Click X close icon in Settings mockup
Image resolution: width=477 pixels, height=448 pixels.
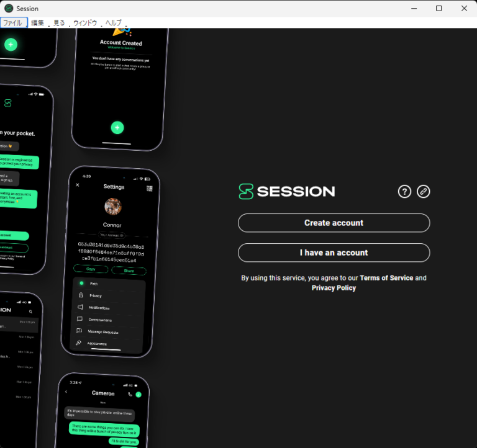[78, 185]
